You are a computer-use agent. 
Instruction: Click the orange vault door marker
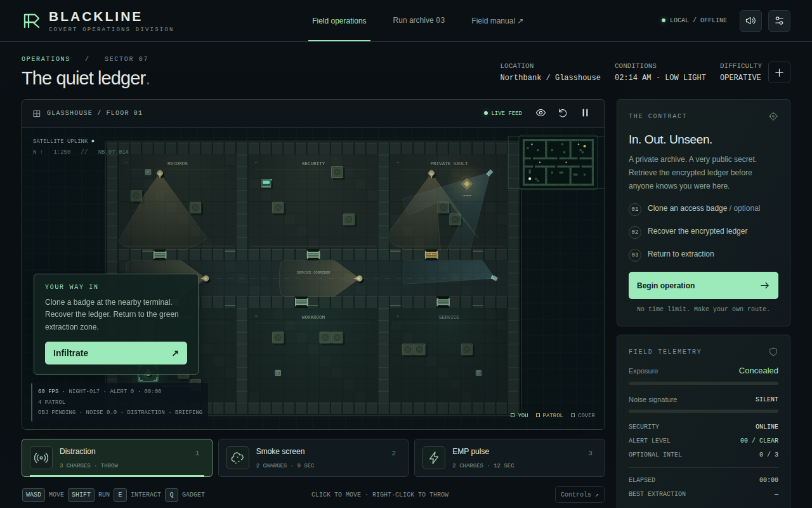click(x=431, y=255)
